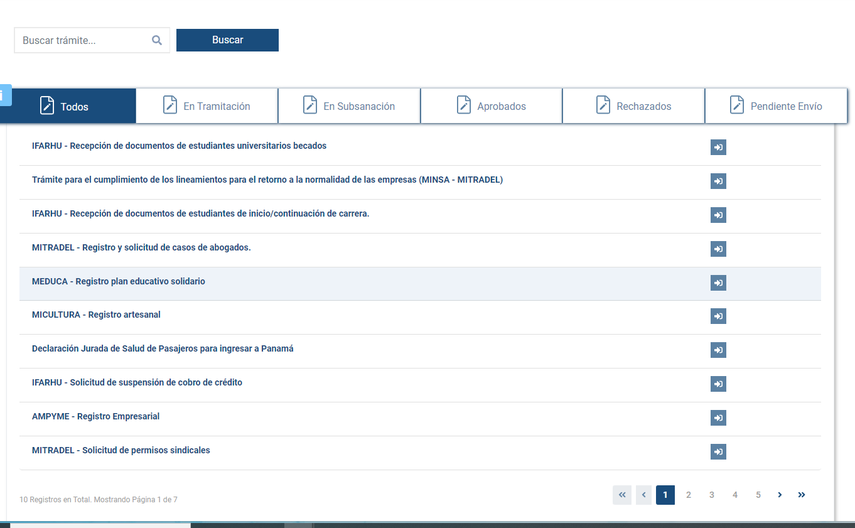The image size is (855, 528).
Task: Jump to first page with double-left arrow
Action: pyautogui.click(x=622, y=495)
